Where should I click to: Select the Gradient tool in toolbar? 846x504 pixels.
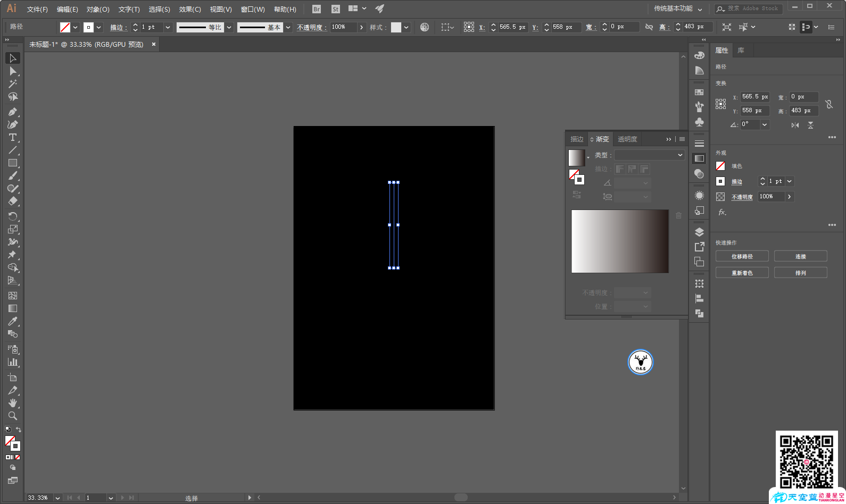[x=13, y=308]
